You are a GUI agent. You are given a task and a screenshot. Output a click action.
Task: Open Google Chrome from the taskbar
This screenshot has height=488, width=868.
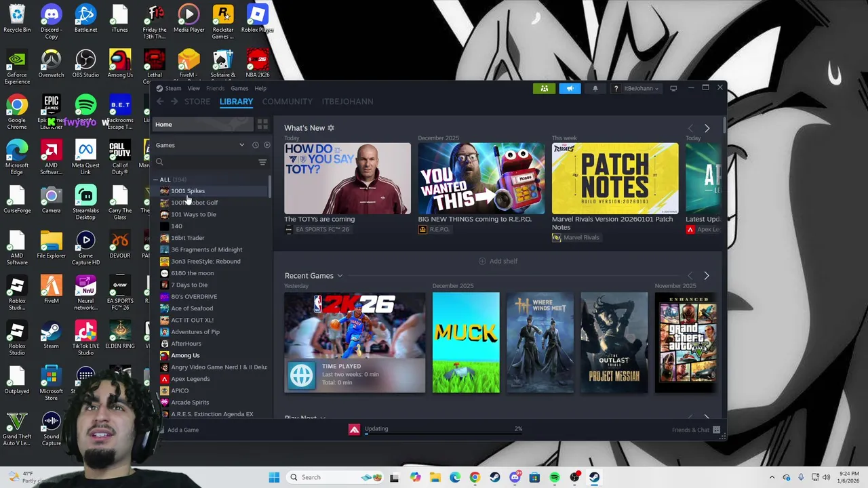click(475, 477)
